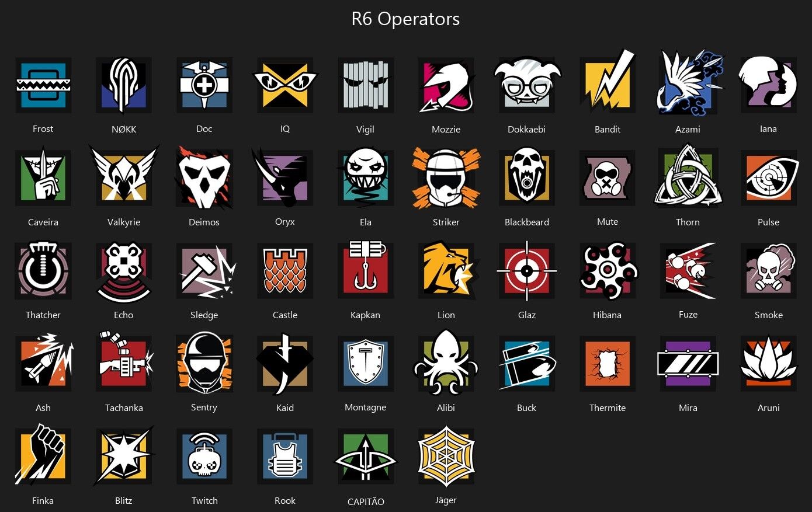
Task: Click the Mira operator icon
Action: (688, 363)
